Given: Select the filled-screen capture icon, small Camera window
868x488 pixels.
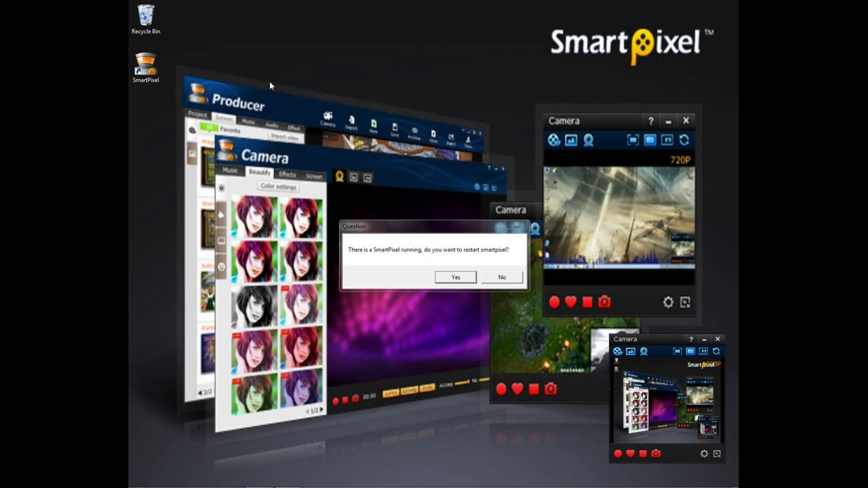Looking at the screenshot, I should (x=690, y=351).
